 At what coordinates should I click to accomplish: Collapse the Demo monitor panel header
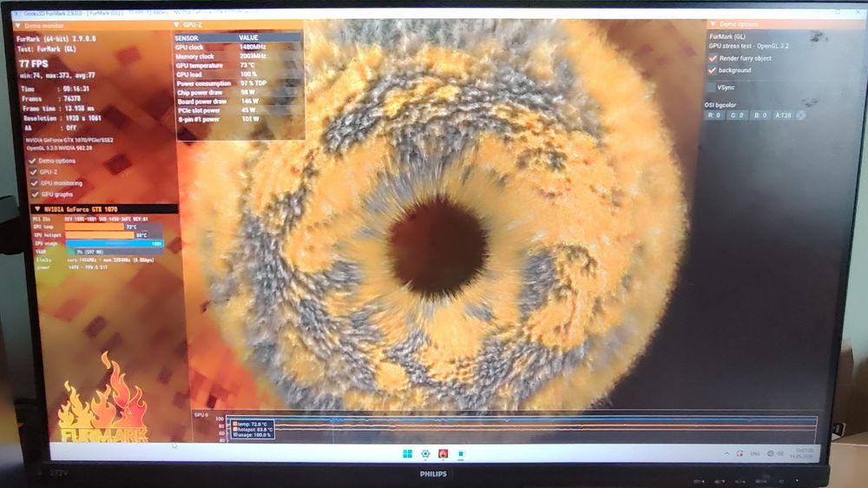click(x=18, y=25)
